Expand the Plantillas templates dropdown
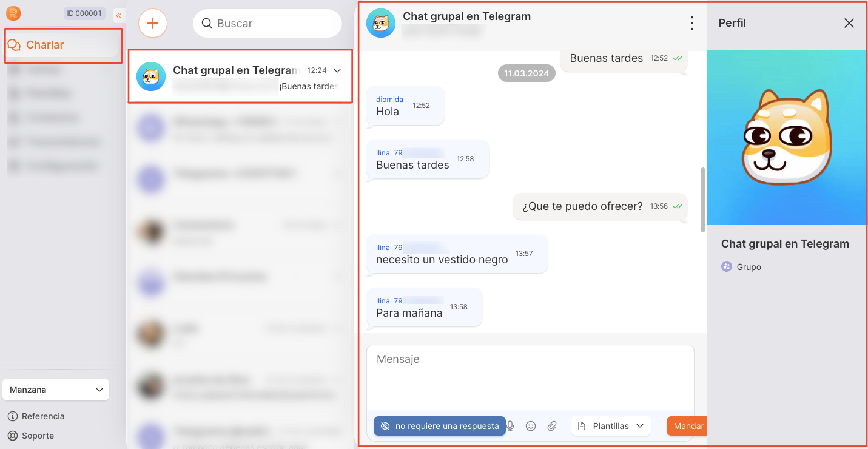Image resolution: width=868 pixels, height=449 pixels. click(x=611, y=426)
